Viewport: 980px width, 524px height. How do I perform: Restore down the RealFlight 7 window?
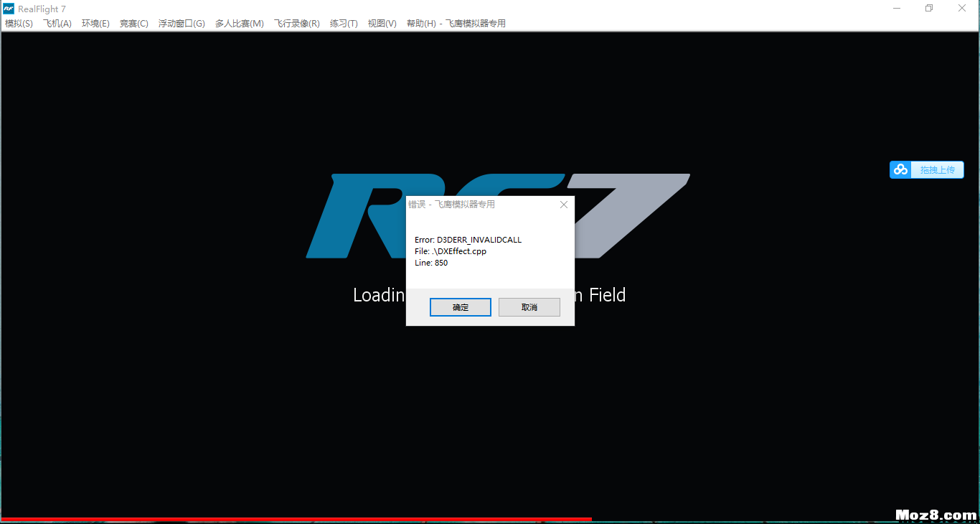click(x=929, y=8)
